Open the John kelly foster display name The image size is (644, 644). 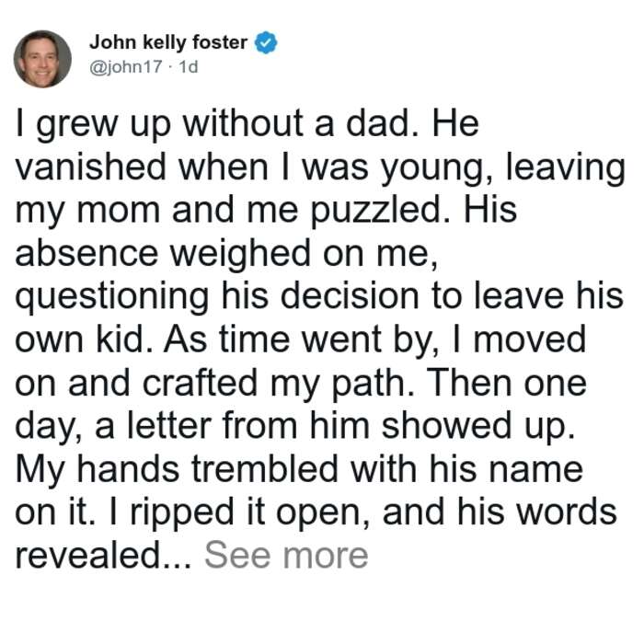click(x=168, y=42)
